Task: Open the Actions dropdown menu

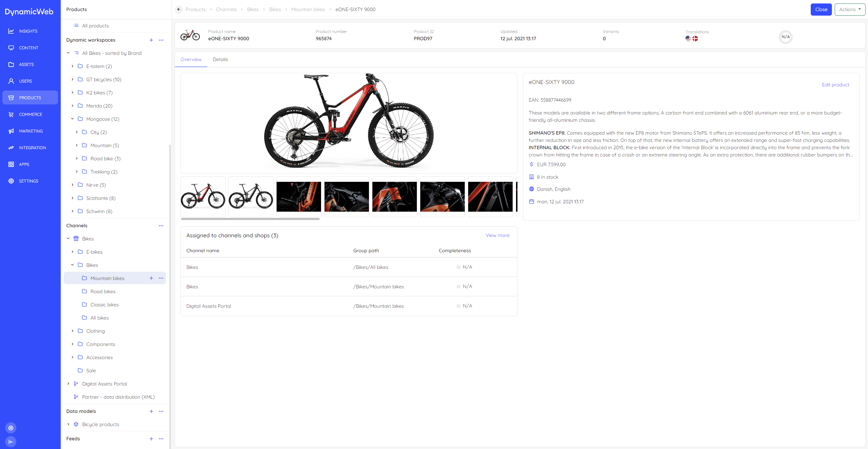Action: (x=850, y=9)
